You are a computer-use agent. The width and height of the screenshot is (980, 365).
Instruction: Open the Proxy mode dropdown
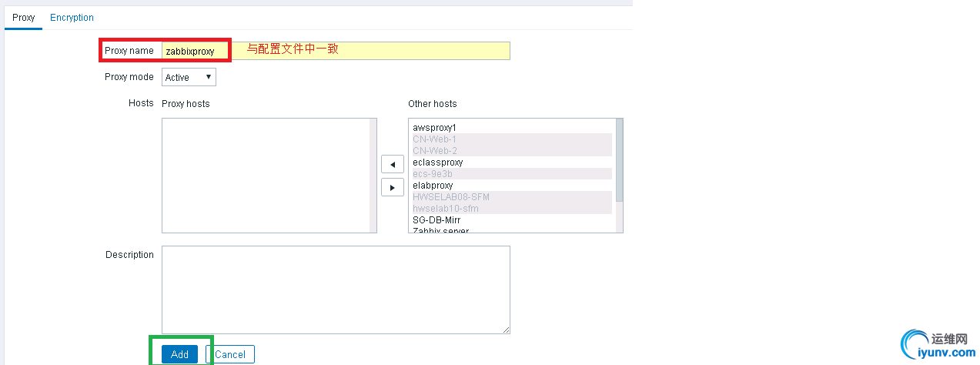[189, 77]
